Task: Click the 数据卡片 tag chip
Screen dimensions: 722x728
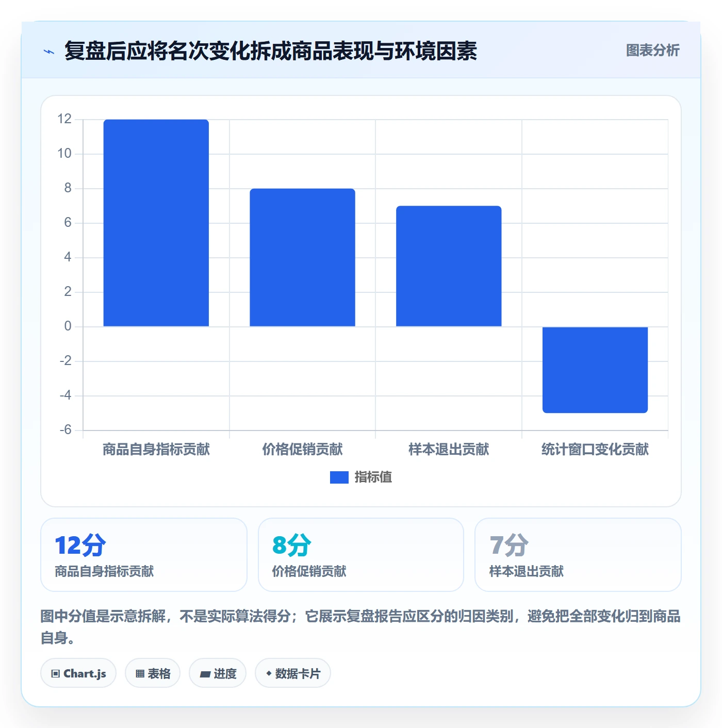Action: [x=293, y=673]
